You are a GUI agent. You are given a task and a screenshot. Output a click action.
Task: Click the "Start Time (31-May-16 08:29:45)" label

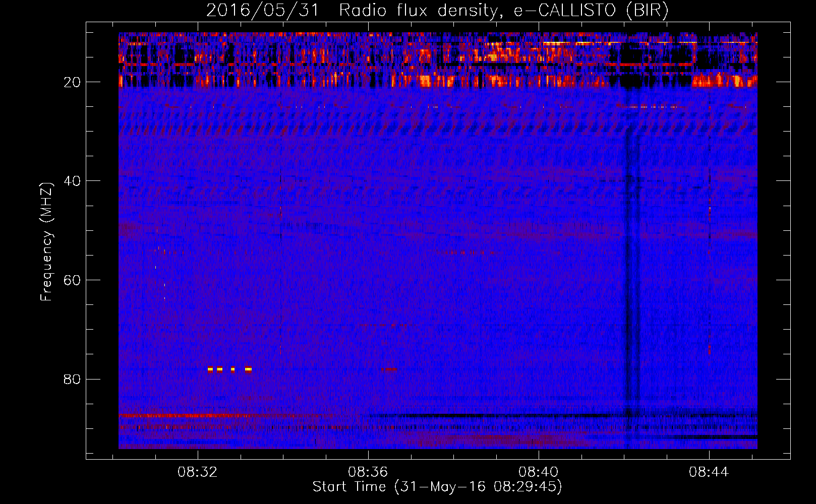click(437, 487)
